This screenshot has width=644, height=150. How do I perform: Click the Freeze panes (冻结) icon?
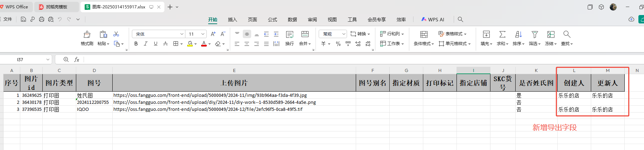(x=551, y=34)
